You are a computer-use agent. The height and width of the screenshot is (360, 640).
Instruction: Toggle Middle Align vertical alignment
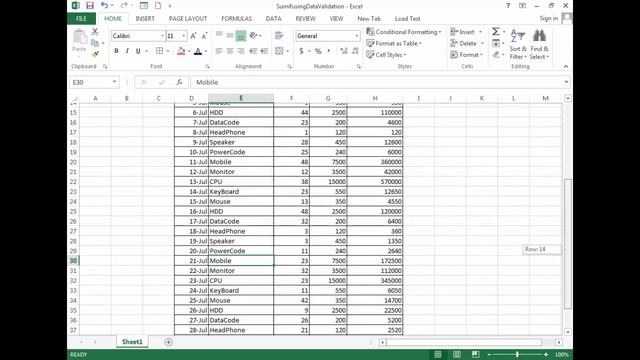[x=230, y=36]
